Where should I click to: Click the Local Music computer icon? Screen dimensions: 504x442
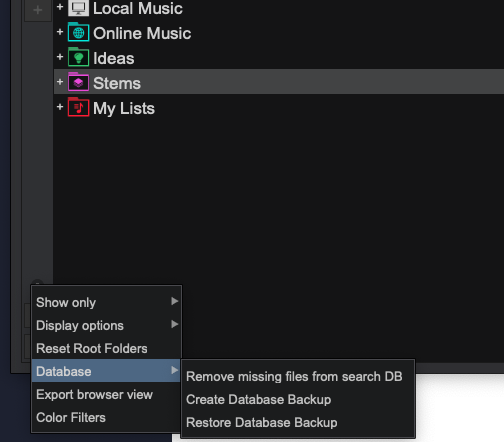tap(78, 8)
